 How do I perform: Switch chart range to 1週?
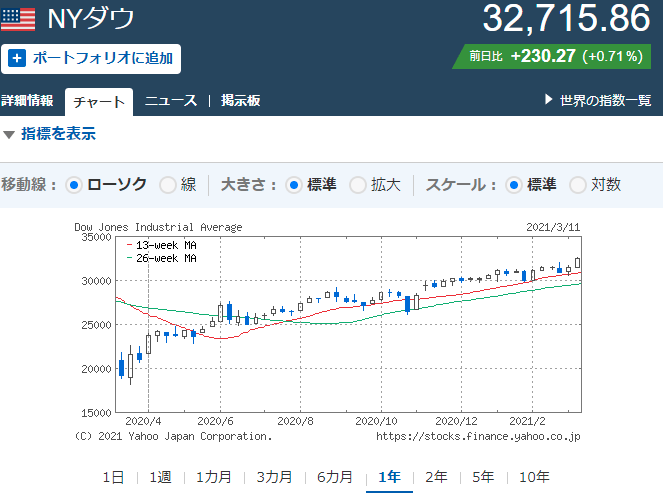click(160, 477)
